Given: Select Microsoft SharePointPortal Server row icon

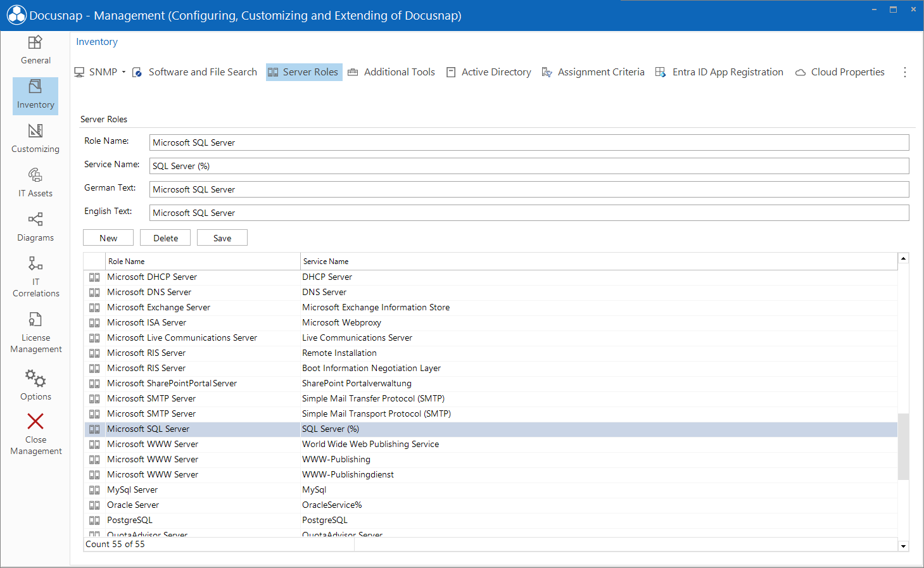Looking at the screenshot, I should point(94,384).
